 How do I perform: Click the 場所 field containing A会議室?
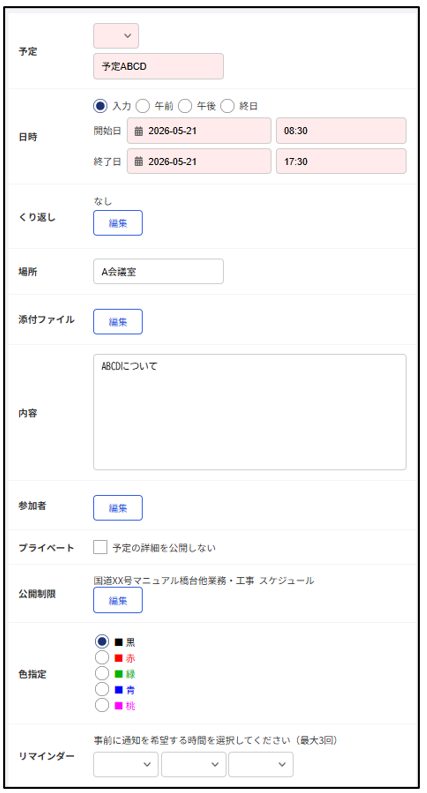[158, 272]
